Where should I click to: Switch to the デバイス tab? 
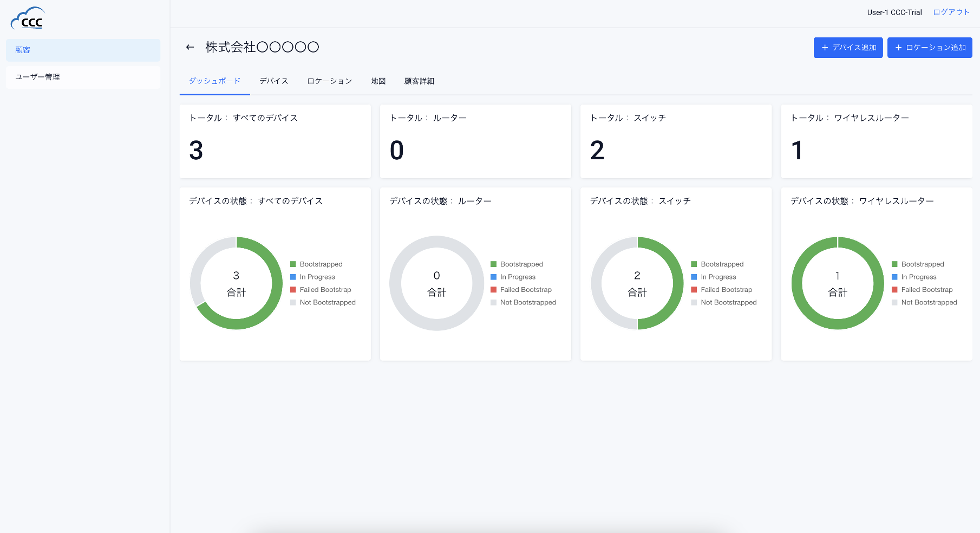274,81
